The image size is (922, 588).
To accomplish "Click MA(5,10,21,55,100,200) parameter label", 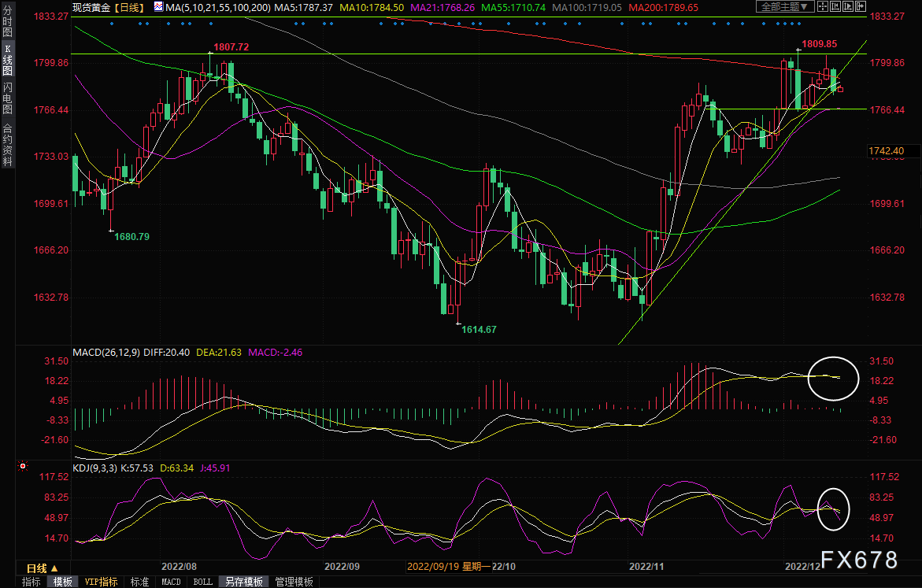I will point(218,7).
